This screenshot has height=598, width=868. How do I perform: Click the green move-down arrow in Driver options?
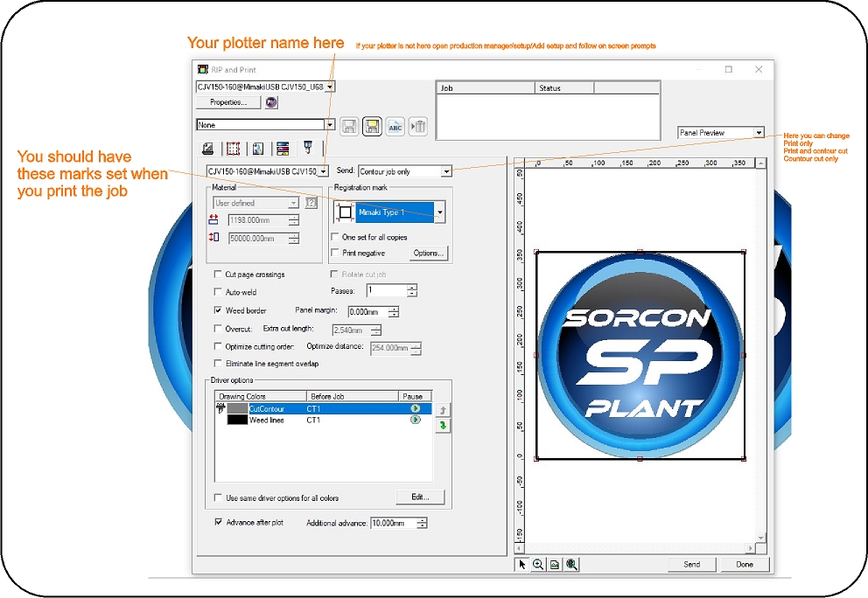point(443,425)
